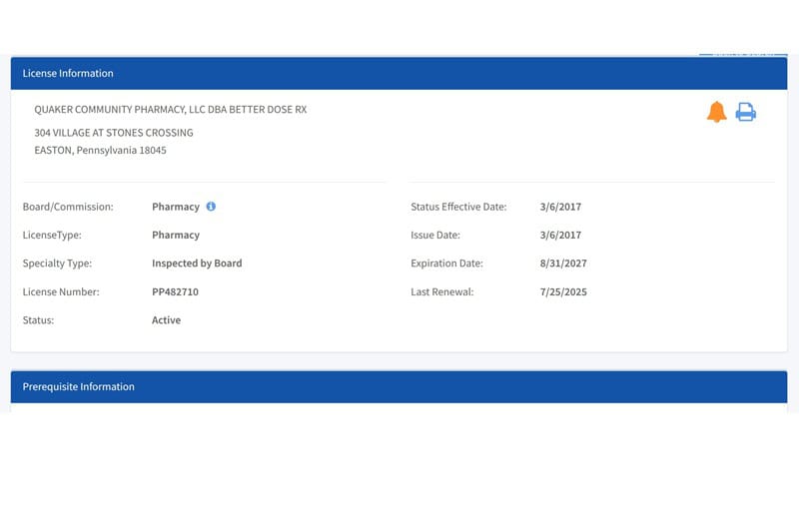Screen dimensions: 799x532
Task: Select the License Information panel header
Action: click(399, 73)
